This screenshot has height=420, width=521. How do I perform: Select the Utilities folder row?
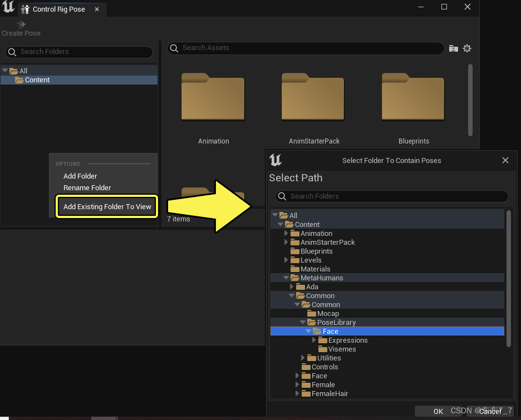(x=387, y=358)
